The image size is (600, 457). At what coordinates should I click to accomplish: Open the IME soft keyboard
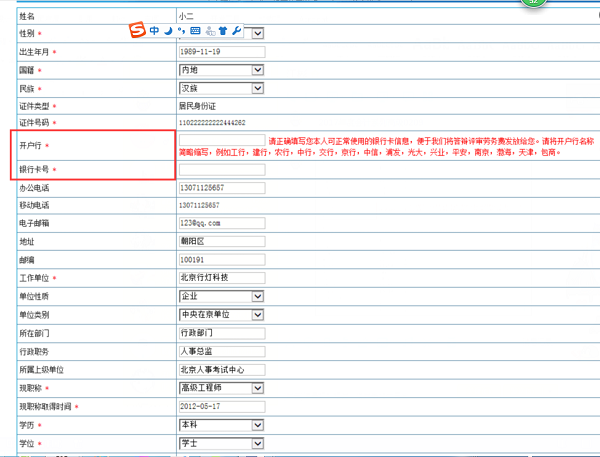pos(194,31)
